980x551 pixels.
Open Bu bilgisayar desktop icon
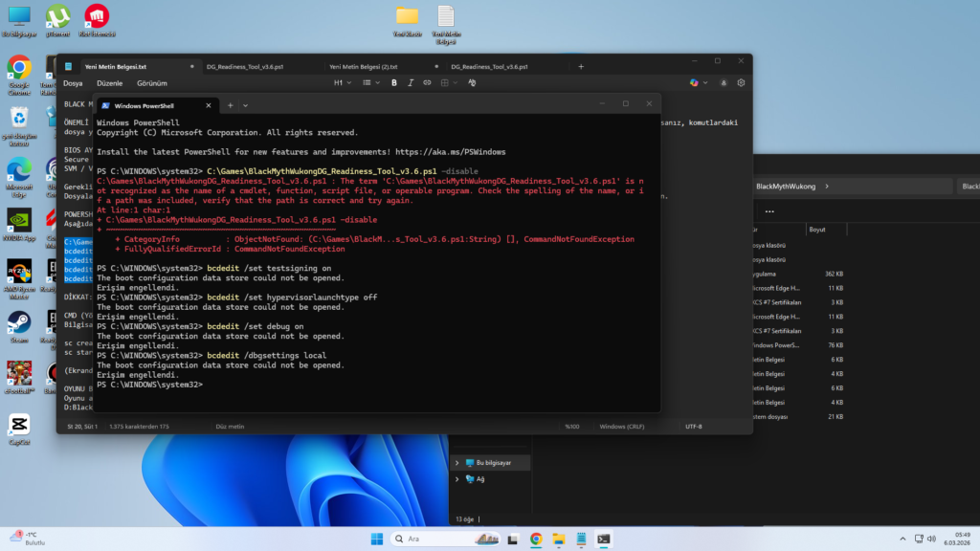click(19, 21)
